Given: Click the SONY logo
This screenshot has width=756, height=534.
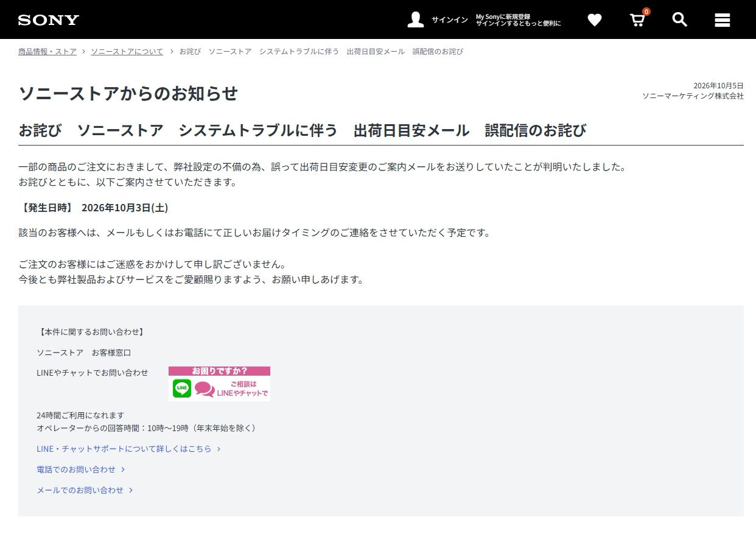Looking at the screenshot, I should point(49,20).
